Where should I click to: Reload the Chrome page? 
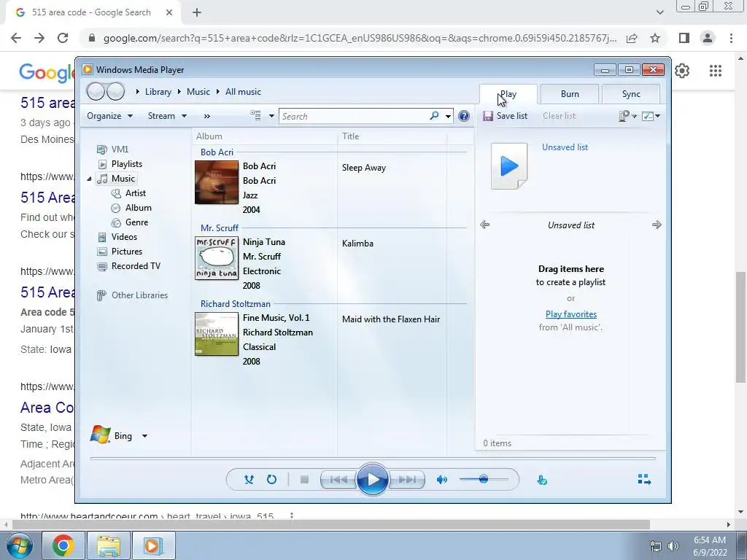pos(63,38)
